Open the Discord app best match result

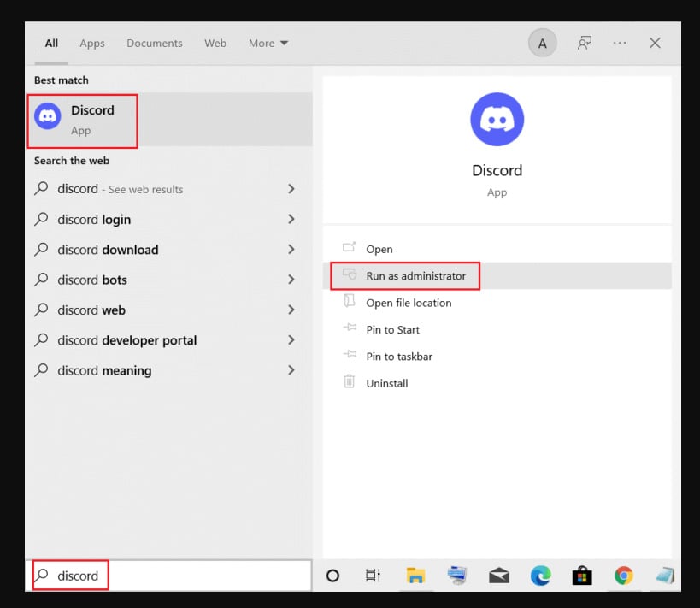click(x=84, y=119)
